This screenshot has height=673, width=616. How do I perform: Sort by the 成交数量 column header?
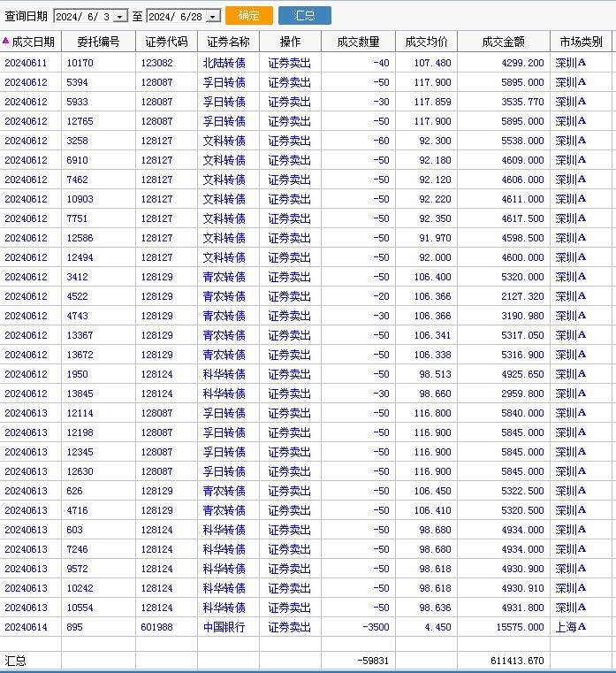(x=358, y=42)
